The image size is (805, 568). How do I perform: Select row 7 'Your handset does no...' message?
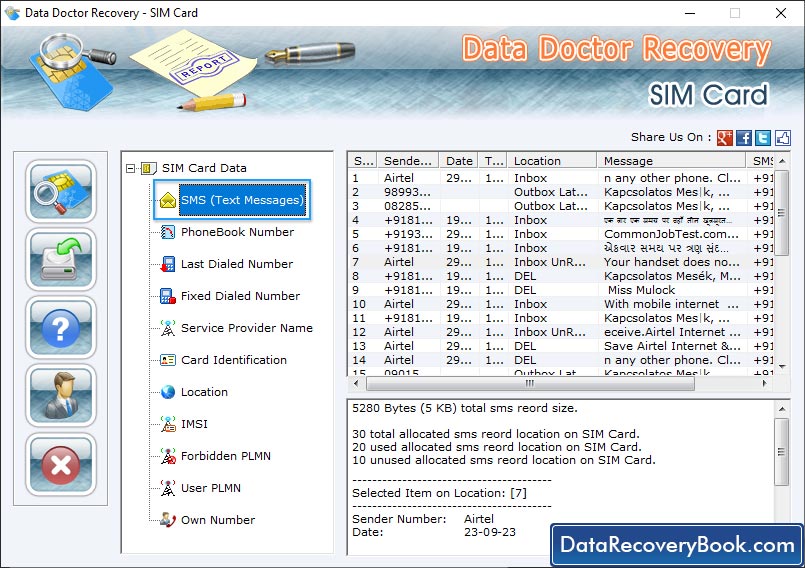pos(561,262)
